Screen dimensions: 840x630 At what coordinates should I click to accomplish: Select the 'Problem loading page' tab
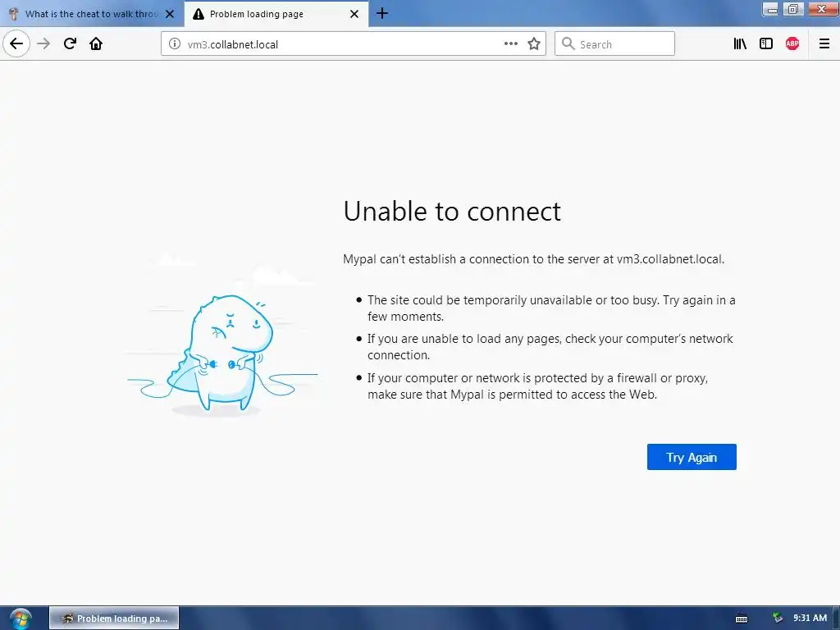click(x=276, y=14)
